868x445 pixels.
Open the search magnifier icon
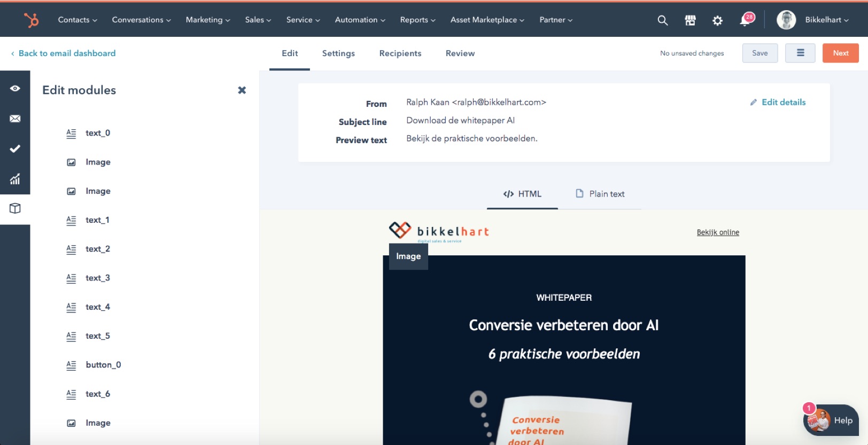point(662,20)
